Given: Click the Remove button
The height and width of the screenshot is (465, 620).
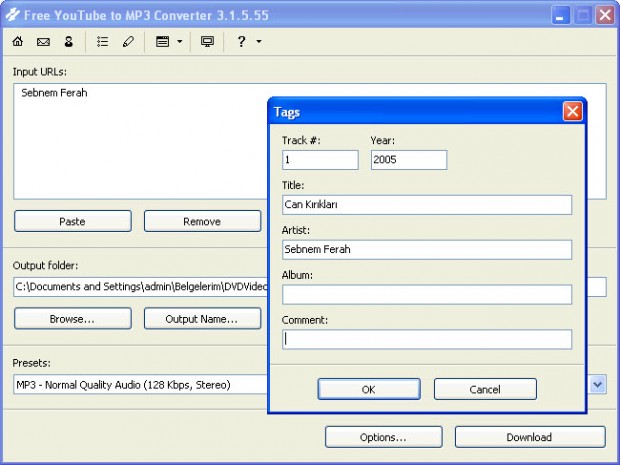Looking at the screenshot, I should pos(202,221).
